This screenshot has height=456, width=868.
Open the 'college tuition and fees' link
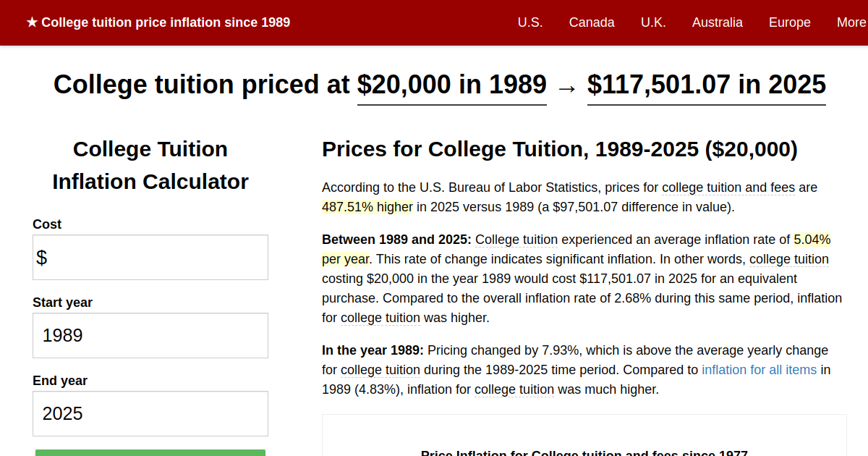728,187
